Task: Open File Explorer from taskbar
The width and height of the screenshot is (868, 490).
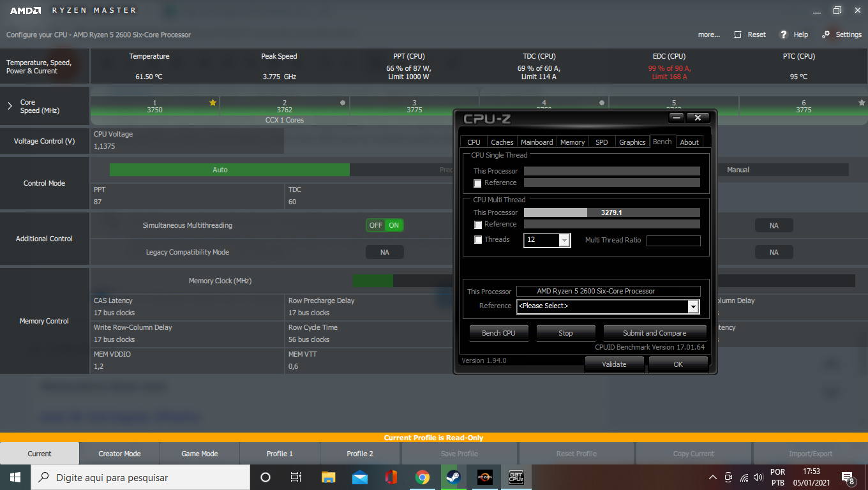Action: (x=328, y=477)
